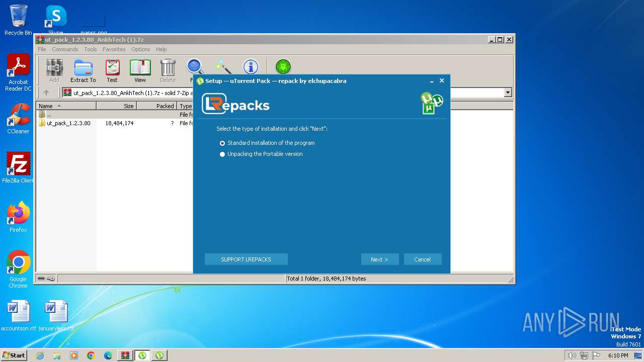Open Windows Explorer from the taskbar
Screen dimensions: 644x362
(57, 355)
